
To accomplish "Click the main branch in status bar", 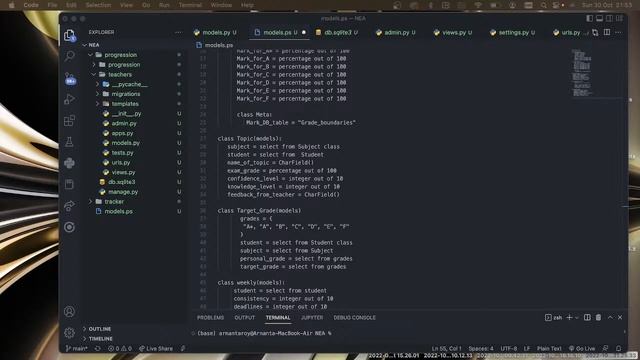I will (x=77, y=349).
